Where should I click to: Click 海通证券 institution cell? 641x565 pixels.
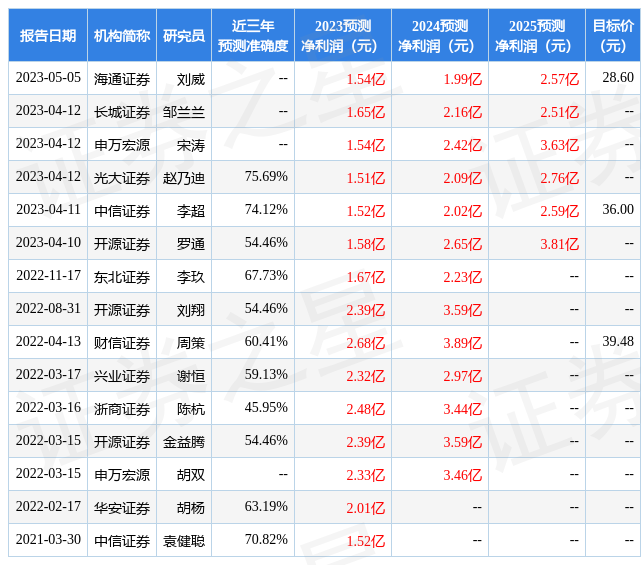pos(122,79)
